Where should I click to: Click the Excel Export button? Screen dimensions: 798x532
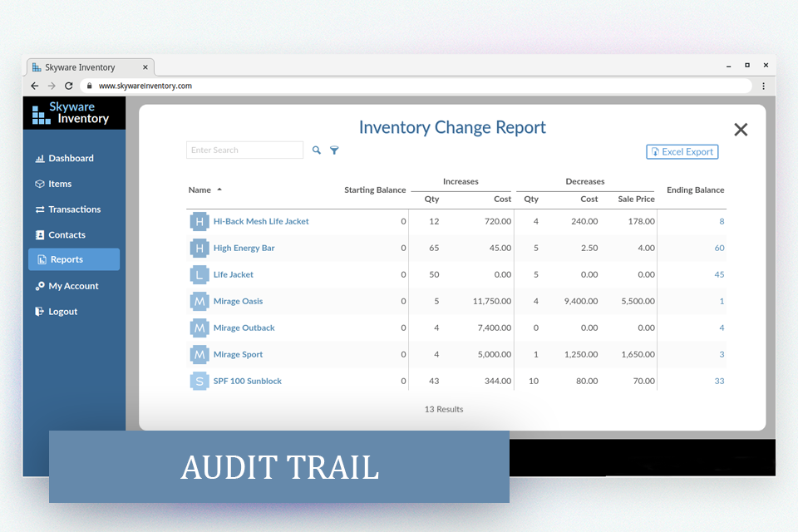682,152
